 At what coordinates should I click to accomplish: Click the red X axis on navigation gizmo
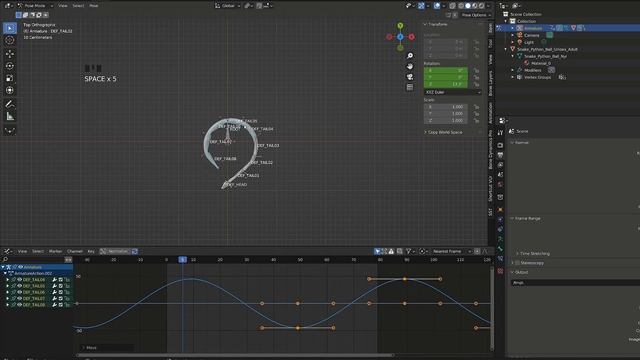411,37
